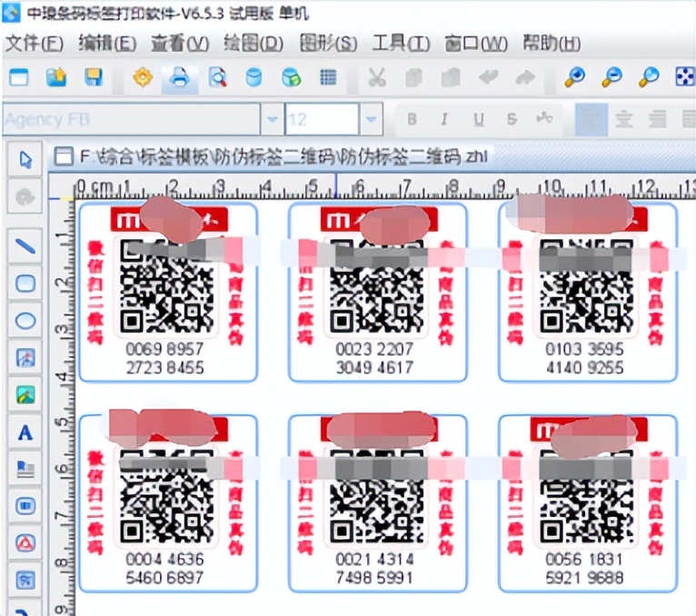
Task: Select the barcode drawing tool
Action: [25, 469]
